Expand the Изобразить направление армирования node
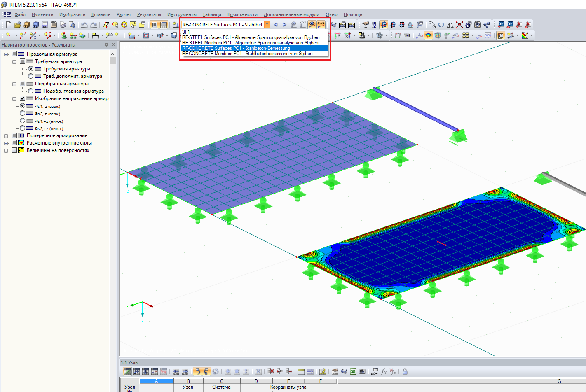Viewport: 586px width, 392px height. [14, 98]
